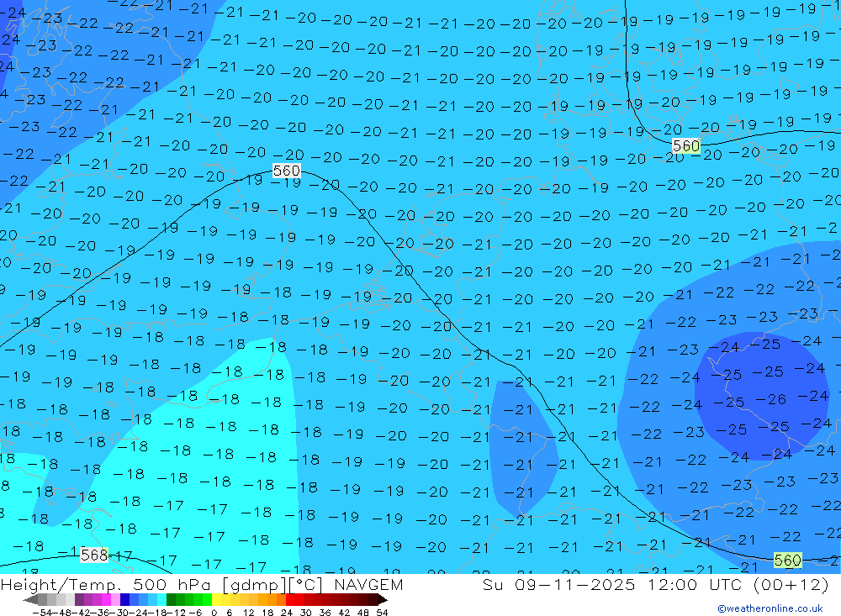Click the 'Su' weekday abbreviation in the caption
The height and width of the screenshot is (616, 841).
tap(493, 584)
